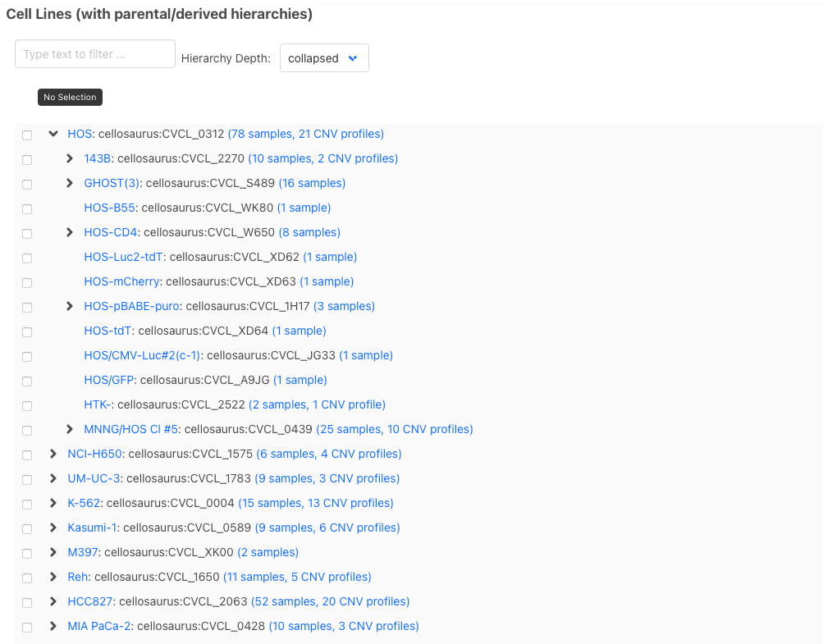Open the Hierarchy Depth dropdown
Viewport: 823px width, 644px height.
(x=323, y=57)
